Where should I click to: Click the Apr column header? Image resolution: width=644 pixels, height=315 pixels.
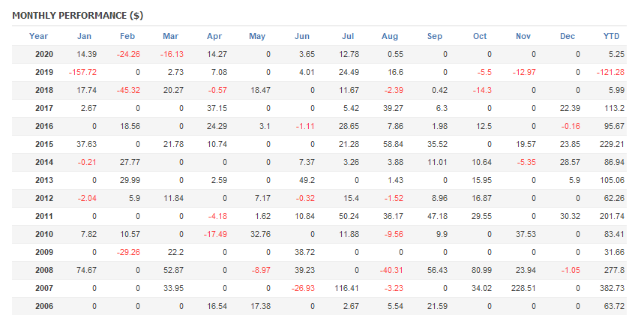214,36
